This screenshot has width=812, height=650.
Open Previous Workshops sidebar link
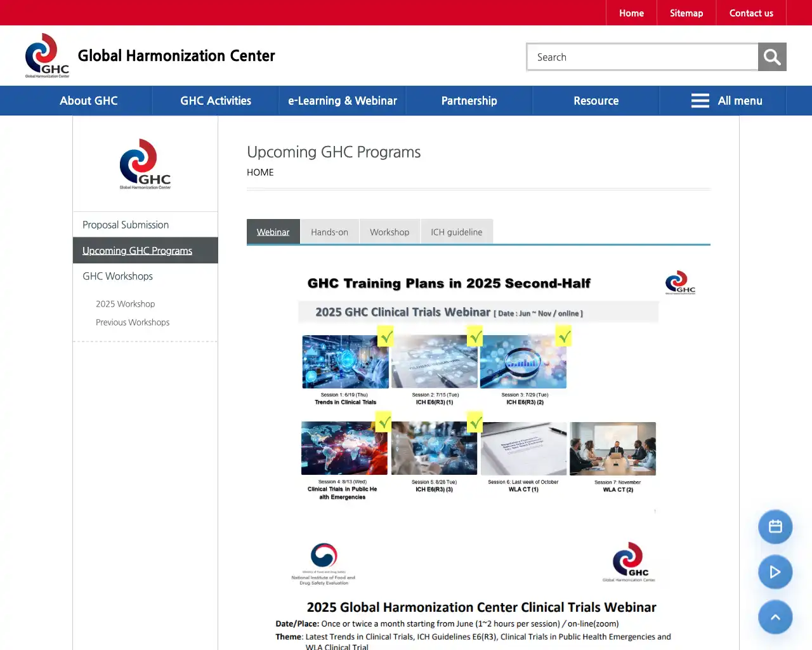[x=133, y=322]
